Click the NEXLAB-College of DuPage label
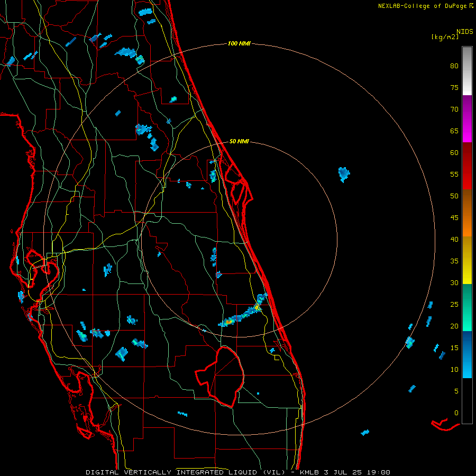476x476 pixels. (423, 6)
